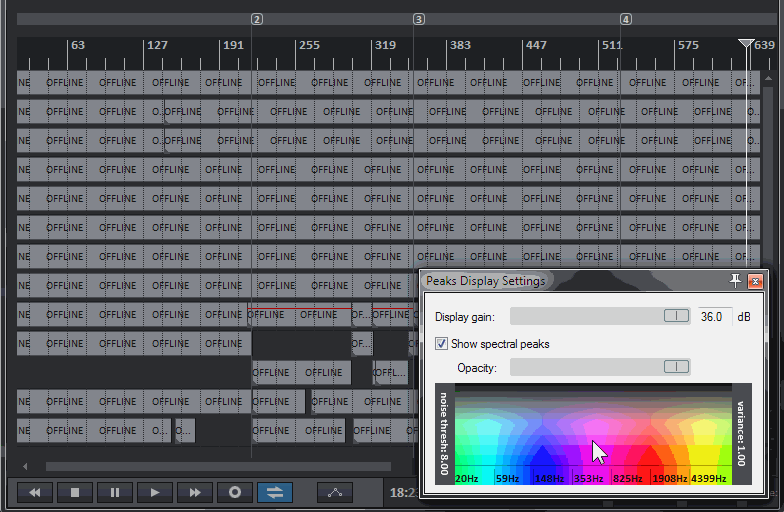784x512 pixels.
Task: Click the variance label on spectrum display
Action: tap(742, 434)
